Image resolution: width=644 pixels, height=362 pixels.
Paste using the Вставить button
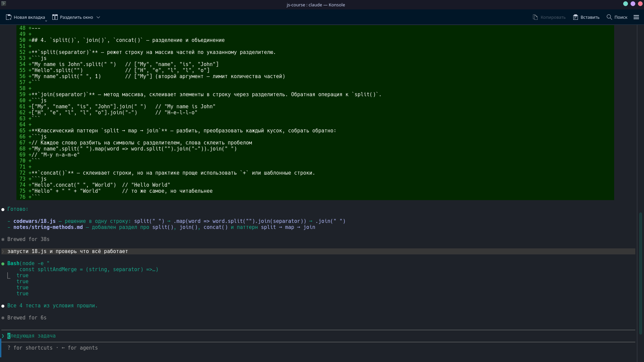click(x=586, y=17)
